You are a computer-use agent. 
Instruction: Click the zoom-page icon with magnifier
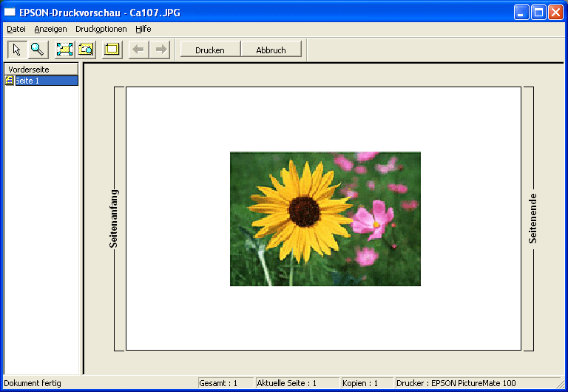(86, 50)
